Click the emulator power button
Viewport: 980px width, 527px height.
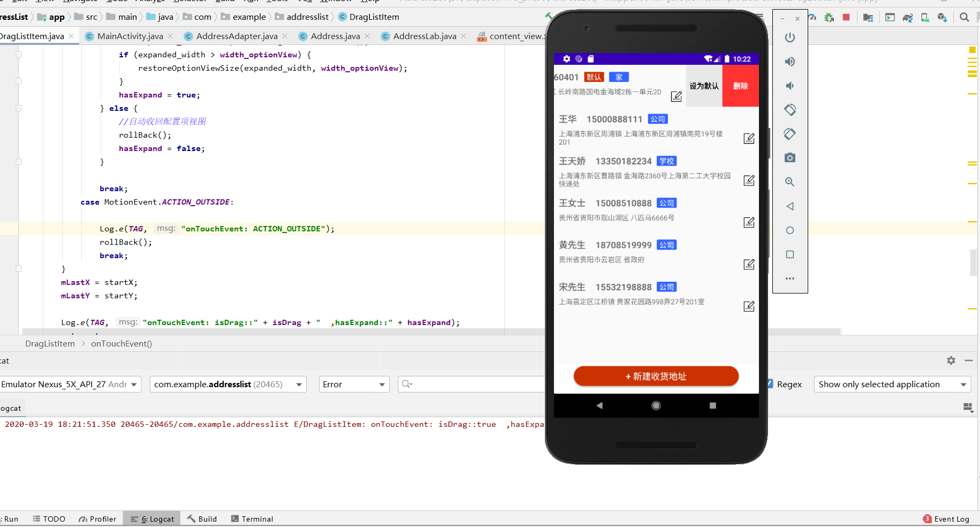(790, 37)
